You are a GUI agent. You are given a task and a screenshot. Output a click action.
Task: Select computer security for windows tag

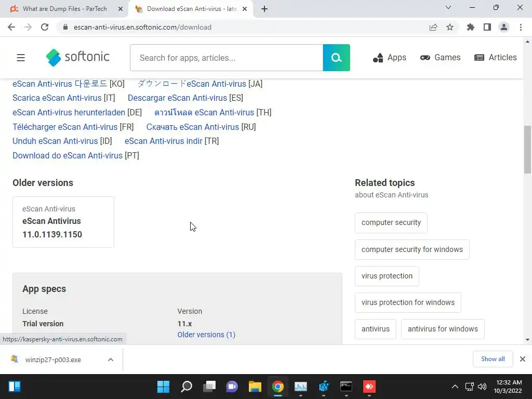[412, 250]
